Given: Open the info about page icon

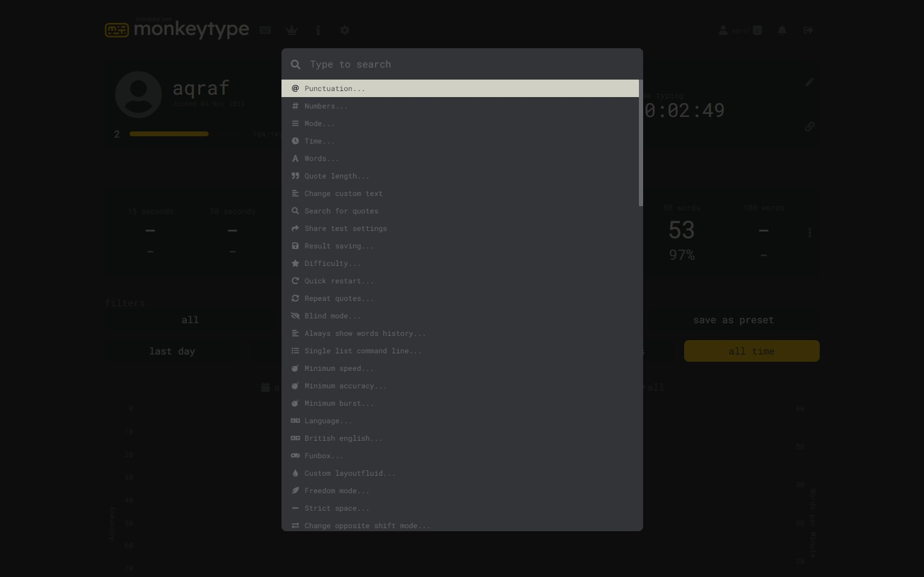Looking at the screenshot, I should pos(318,30).
